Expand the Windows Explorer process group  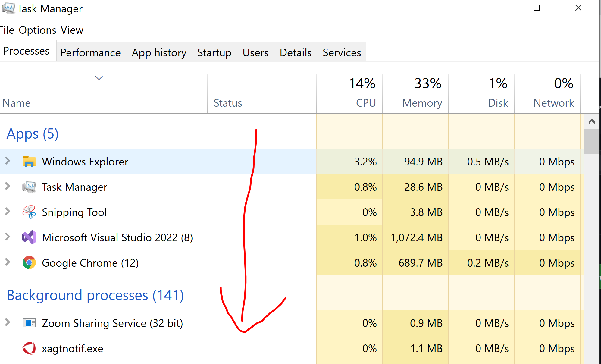[x=8, y=161]
